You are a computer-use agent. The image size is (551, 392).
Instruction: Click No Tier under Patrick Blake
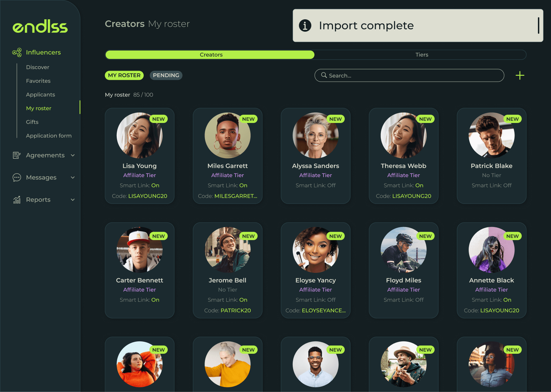491,175
